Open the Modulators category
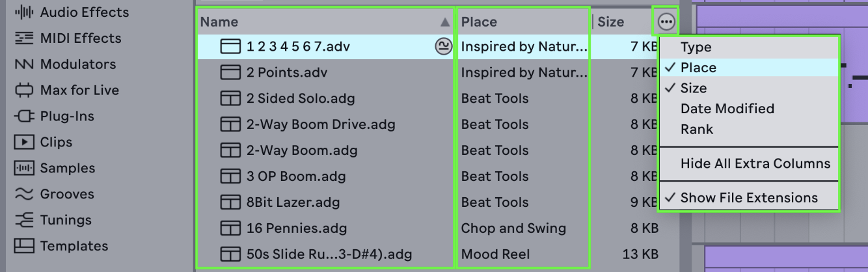Image resolution: width=868 pixels, height=272 pixels. pos(77,64)
